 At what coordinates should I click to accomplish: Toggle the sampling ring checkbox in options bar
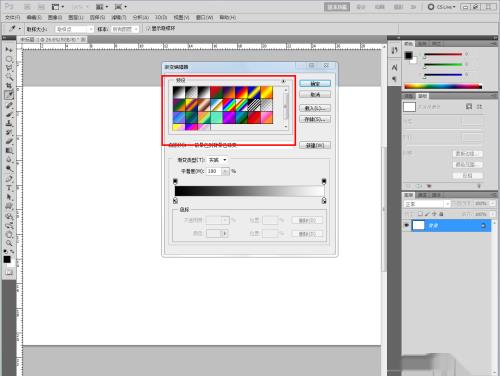click(148, 29)
